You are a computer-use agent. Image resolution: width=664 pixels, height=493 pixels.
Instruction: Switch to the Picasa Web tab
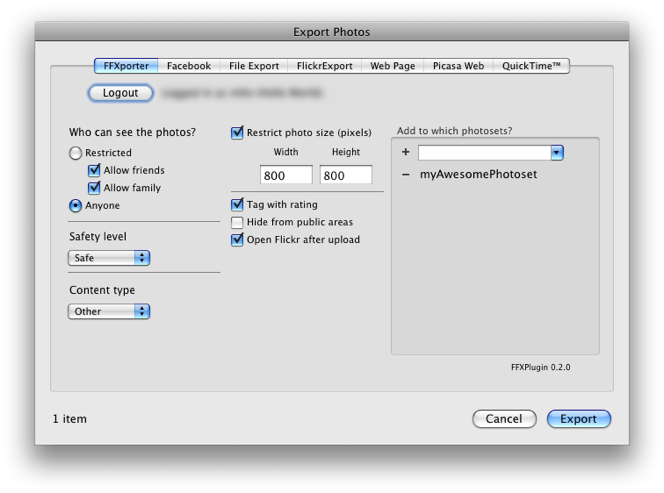point(458,66)
